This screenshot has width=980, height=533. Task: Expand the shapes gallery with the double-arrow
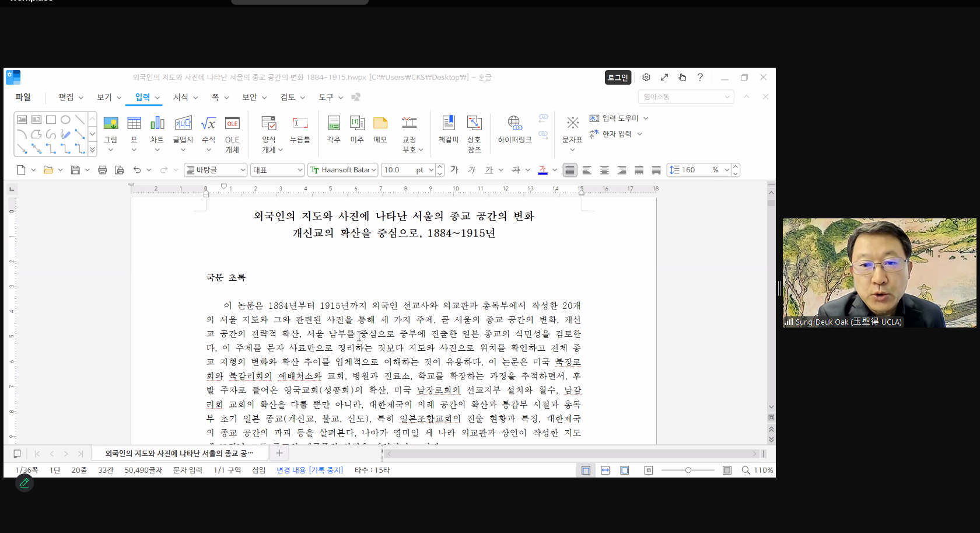click(92, 150)
